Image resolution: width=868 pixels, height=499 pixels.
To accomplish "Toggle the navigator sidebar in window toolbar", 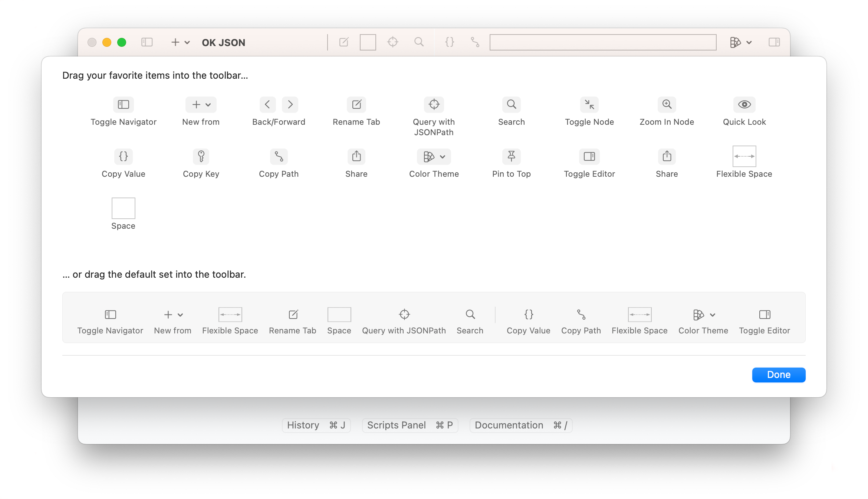I will click(147, 42).
